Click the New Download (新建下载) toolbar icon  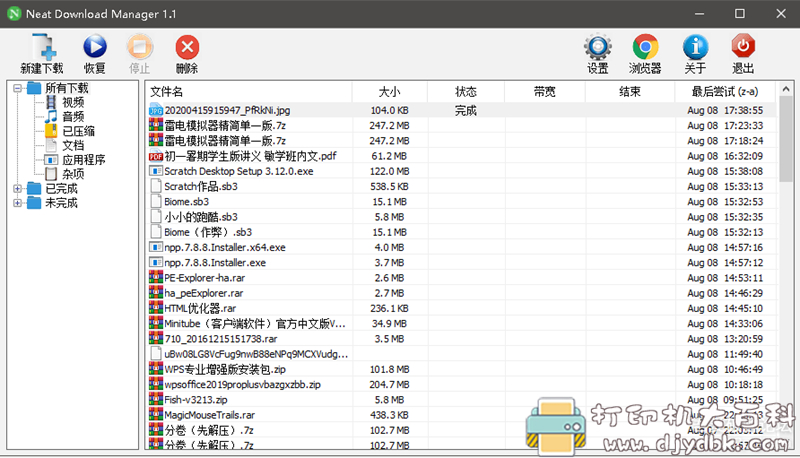click(43, 47)
